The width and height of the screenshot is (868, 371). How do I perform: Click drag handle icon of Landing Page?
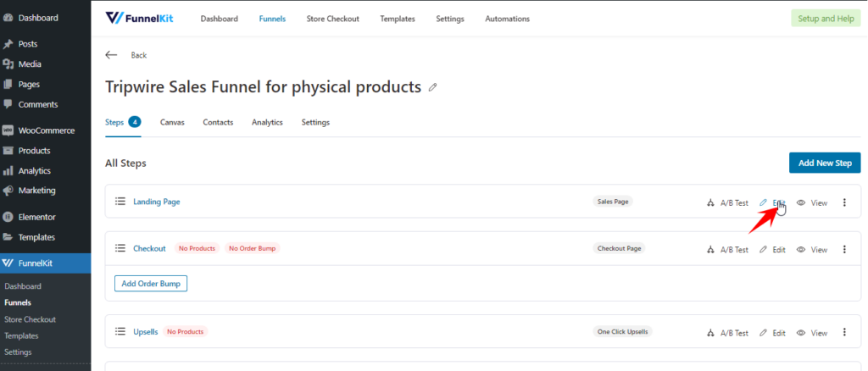click(120, 202)
